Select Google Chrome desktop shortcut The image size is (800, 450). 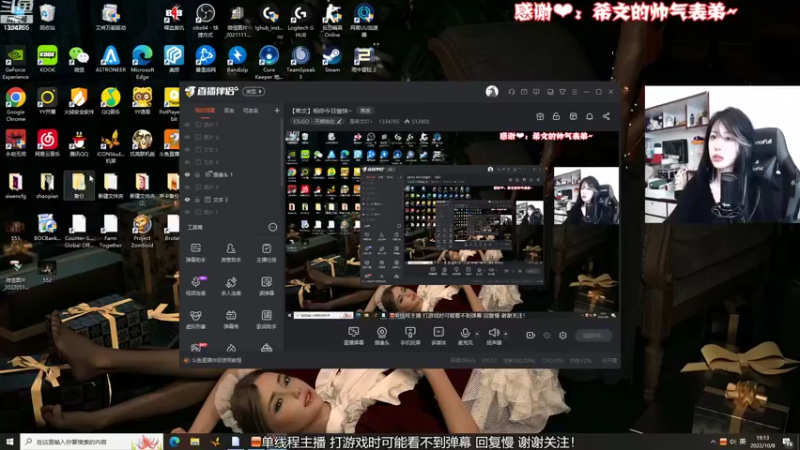(16, 104)
